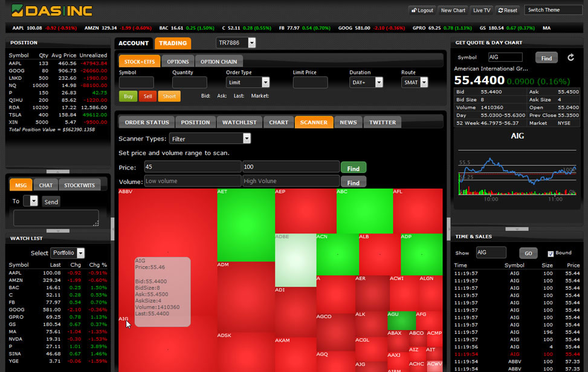Select the green AET heatmap tile

[x=246, y=225]
